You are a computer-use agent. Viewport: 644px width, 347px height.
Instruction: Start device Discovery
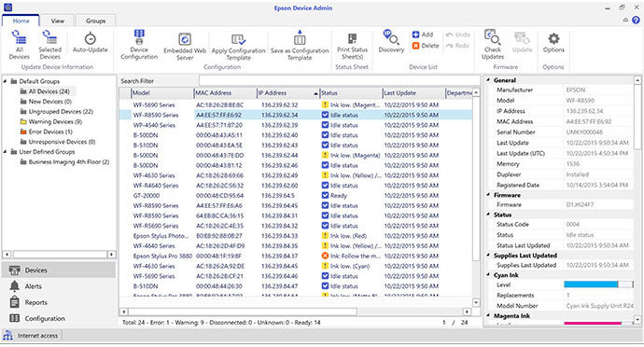pos(391,41)
